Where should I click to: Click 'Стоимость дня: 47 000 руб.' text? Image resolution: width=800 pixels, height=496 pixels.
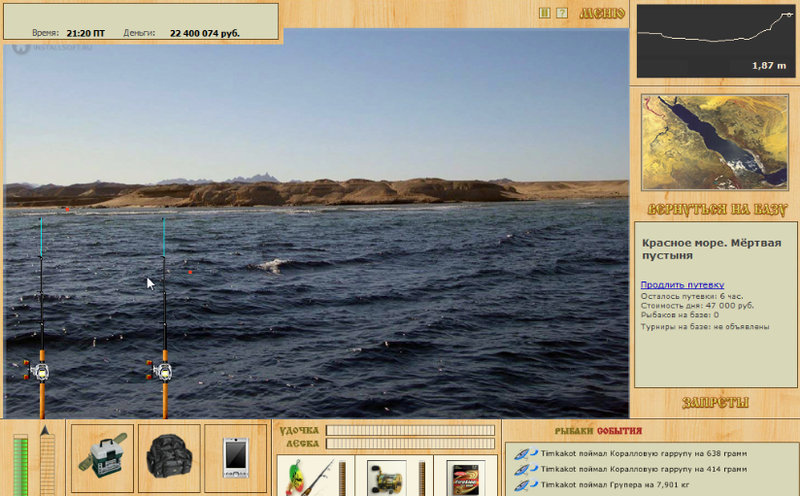(x=697, y=306)
